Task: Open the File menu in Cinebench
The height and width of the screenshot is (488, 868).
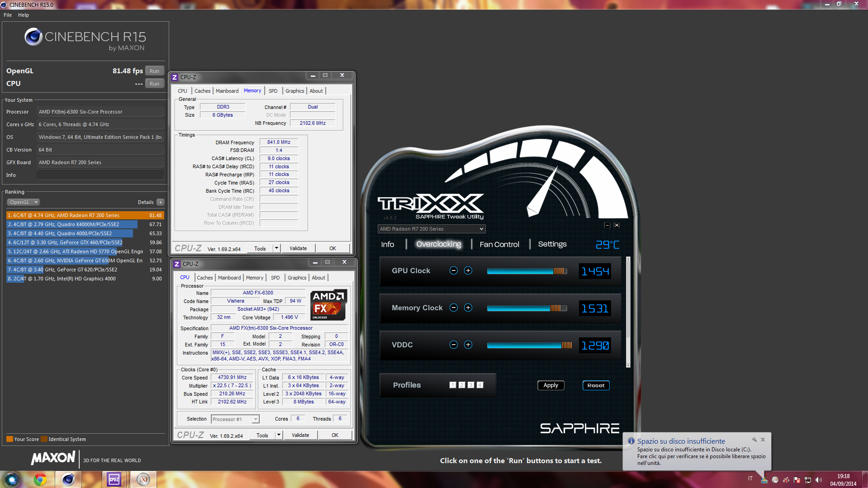Action: pyautogui.click(x=8, y=15)
